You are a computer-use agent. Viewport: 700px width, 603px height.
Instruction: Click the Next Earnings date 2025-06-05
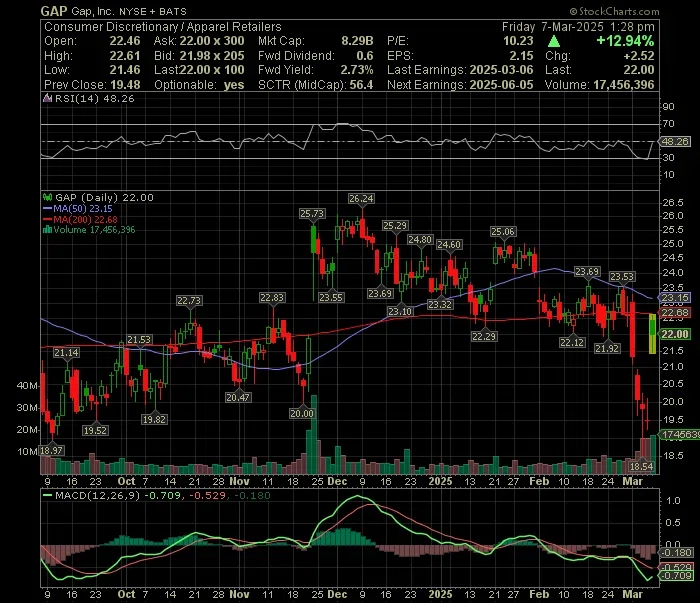point(501,85)
